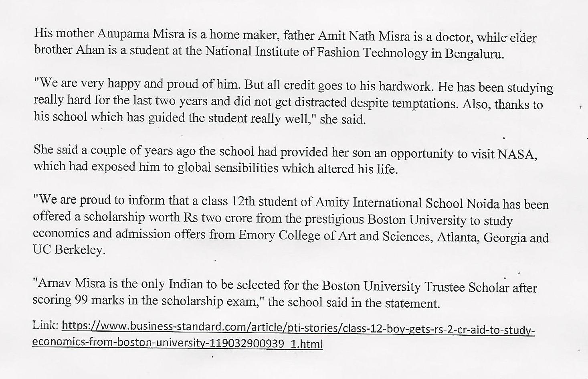Viewport: 588px width, 379px height.
Task: Click the name 'Arnav Misra'
Action: (x=71, y=284)
